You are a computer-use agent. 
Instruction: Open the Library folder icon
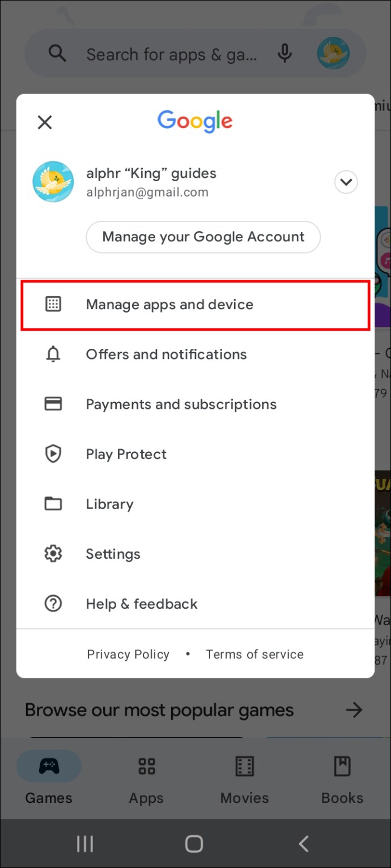point(53,503)
